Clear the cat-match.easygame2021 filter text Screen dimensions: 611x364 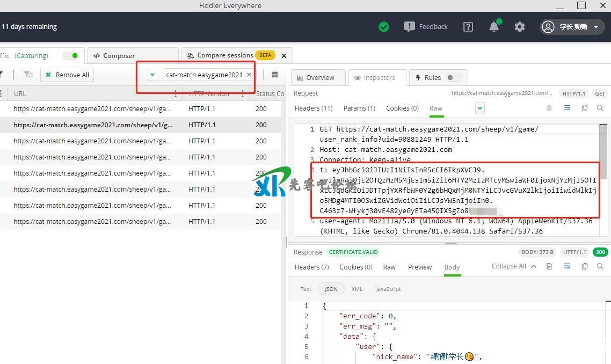click(249, 75)
